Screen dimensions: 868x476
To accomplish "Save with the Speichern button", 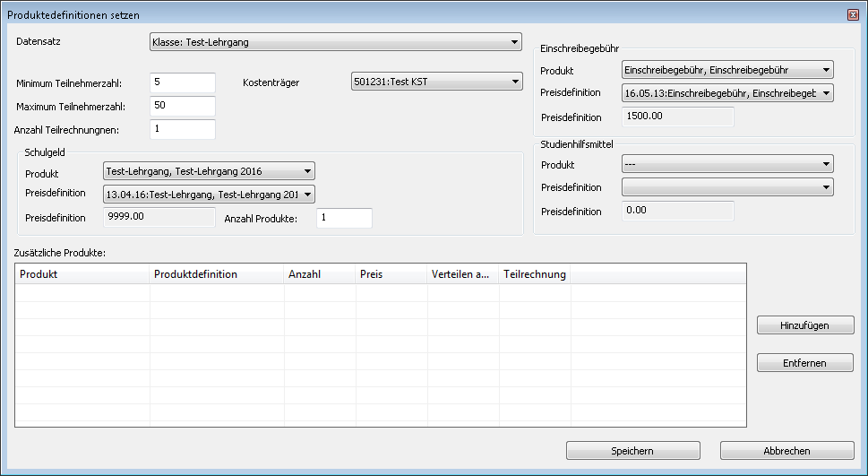I will coord(632,451).
